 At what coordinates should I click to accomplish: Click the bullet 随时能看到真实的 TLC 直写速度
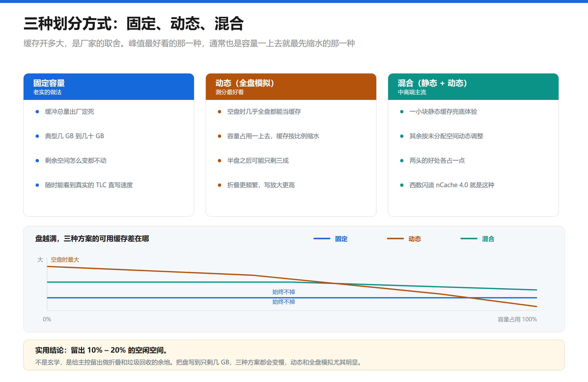pyautogui.click(x=89, y=185)
